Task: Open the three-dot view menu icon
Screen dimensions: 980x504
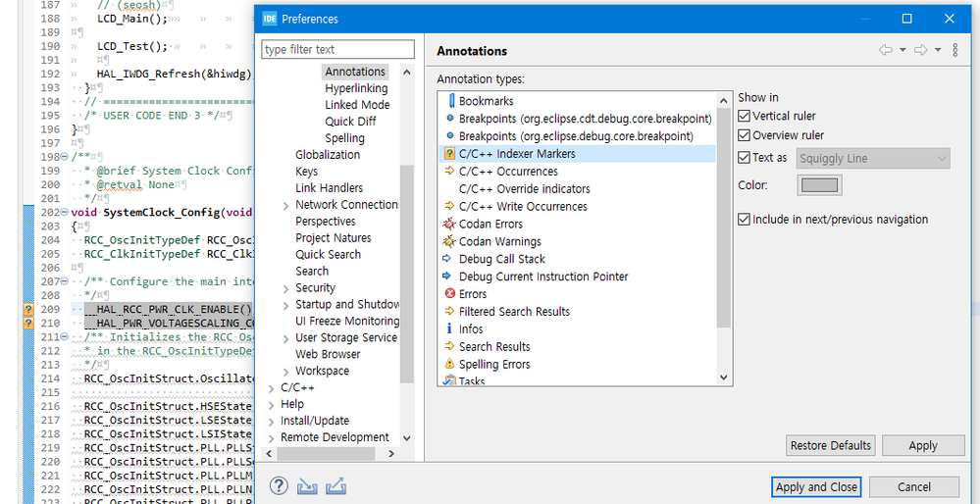Action: click(x=955, y=51)
